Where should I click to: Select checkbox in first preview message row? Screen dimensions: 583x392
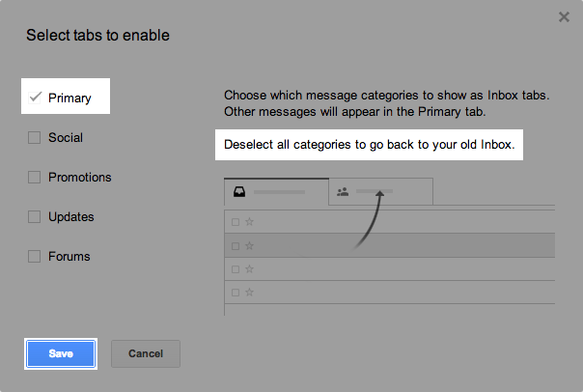pyautogui.click(x=235, y=222)
